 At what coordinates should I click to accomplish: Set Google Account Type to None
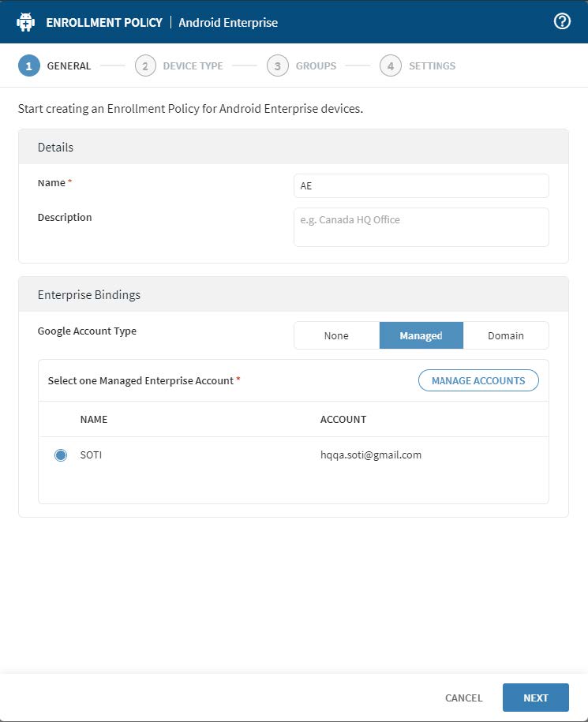click(x=336, y=335)
